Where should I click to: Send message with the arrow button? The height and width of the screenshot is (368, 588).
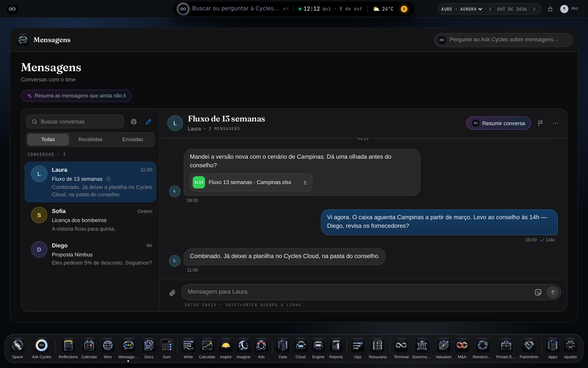coord(552,292)
